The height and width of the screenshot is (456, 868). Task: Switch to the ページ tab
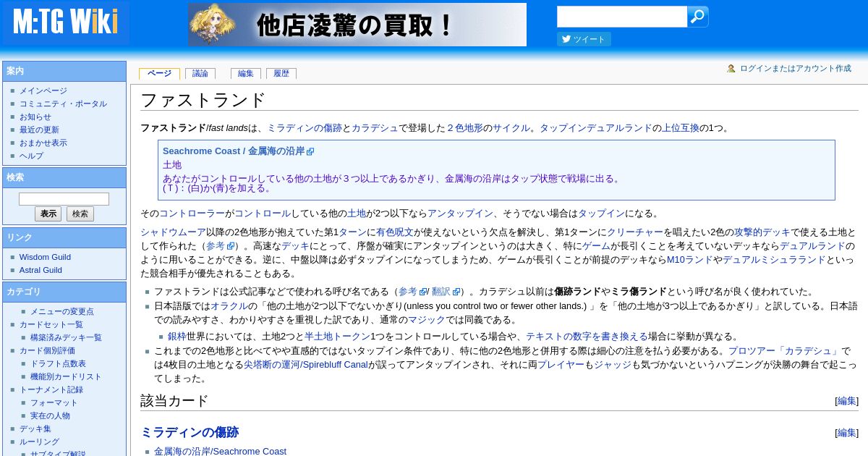159,74
